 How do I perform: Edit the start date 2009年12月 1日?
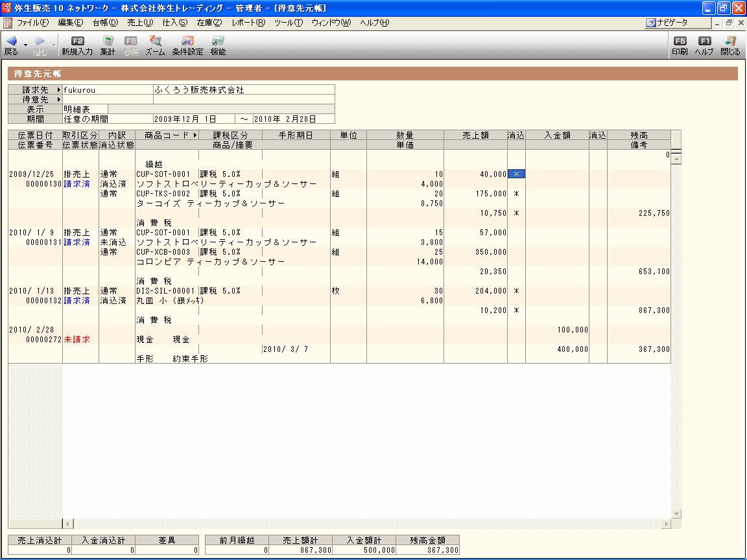pyautogui.click(x=194, y=119)
